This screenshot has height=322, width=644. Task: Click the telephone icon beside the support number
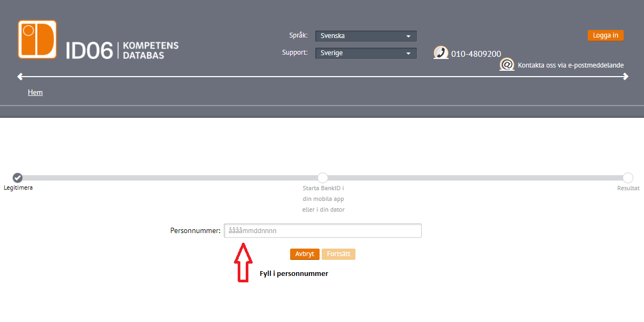coord(441,53)
